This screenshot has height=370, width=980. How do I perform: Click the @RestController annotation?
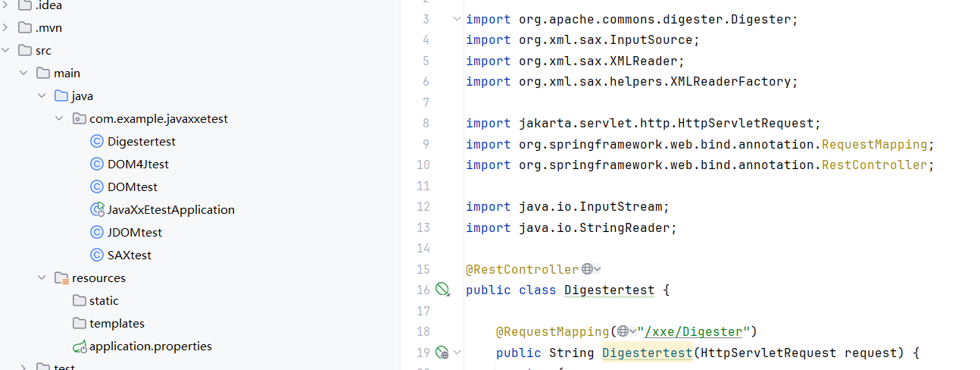pos(523,269)
